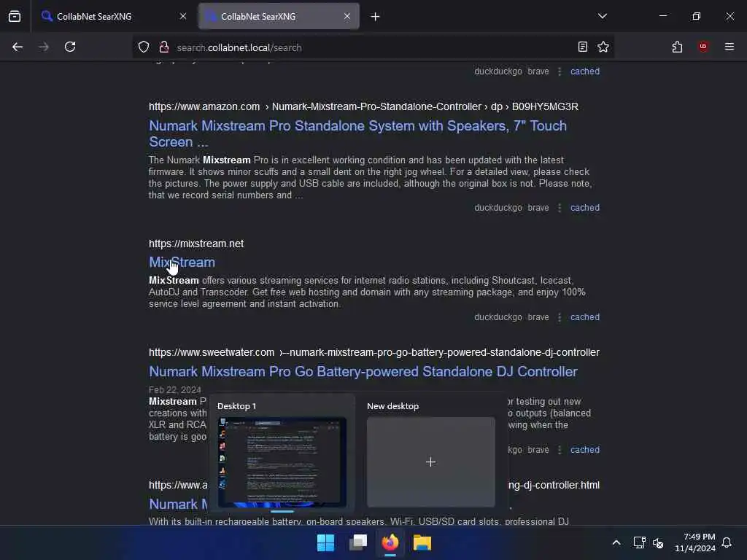The width and height of the screenshot is (747, 560).
Task: Click the https://www.amazon.com URL text
Action: click(204, 106)
